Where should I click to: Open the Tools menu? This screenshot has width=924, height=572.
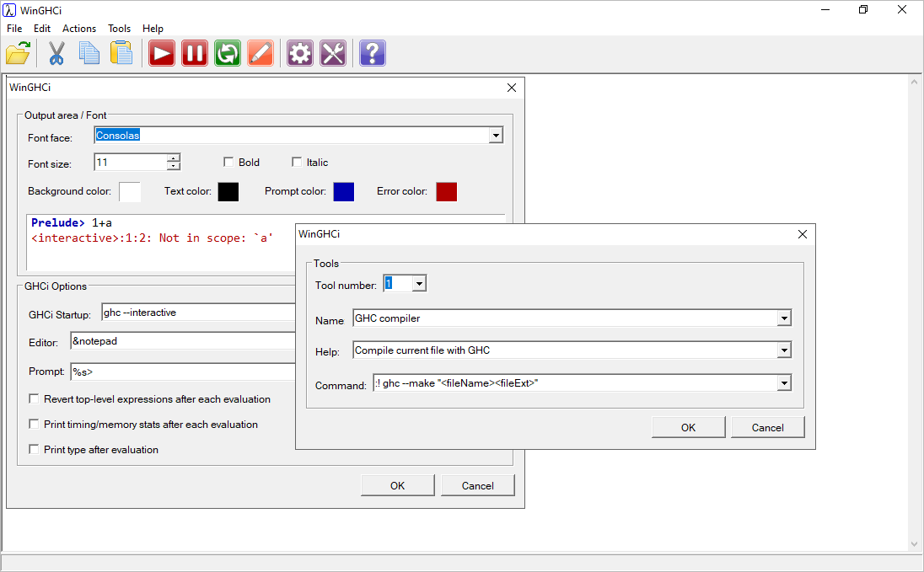pos(119,29)
